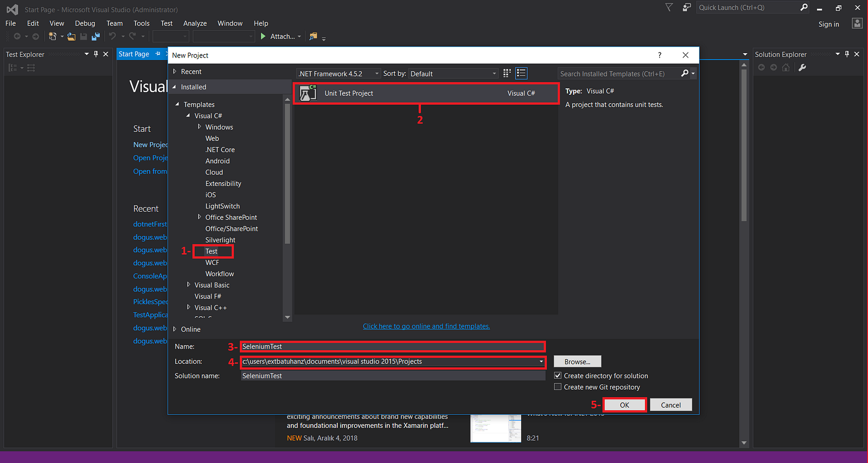Image resolution: width=868 pixels, height=463 pixels.
Task: Select the Start Page tab
Action: pos(134,54)
